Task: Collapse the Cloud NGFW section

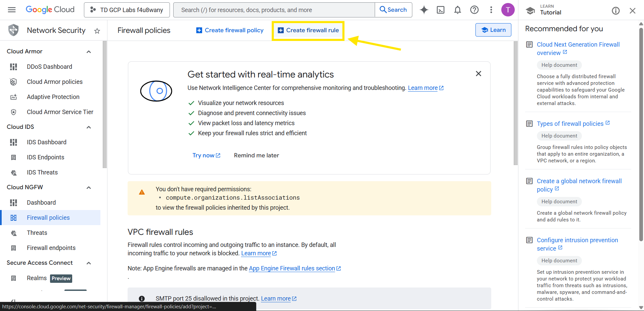Action: [89, 188]
